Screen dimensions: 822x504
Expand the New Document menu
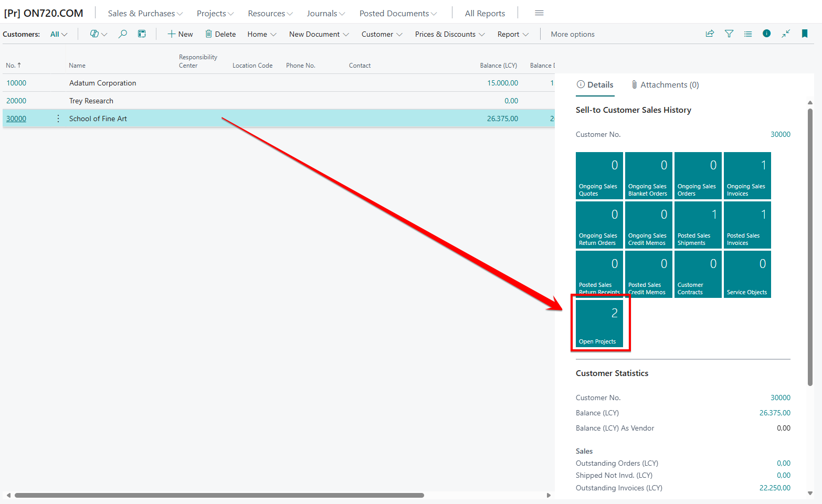coord(319,34)
